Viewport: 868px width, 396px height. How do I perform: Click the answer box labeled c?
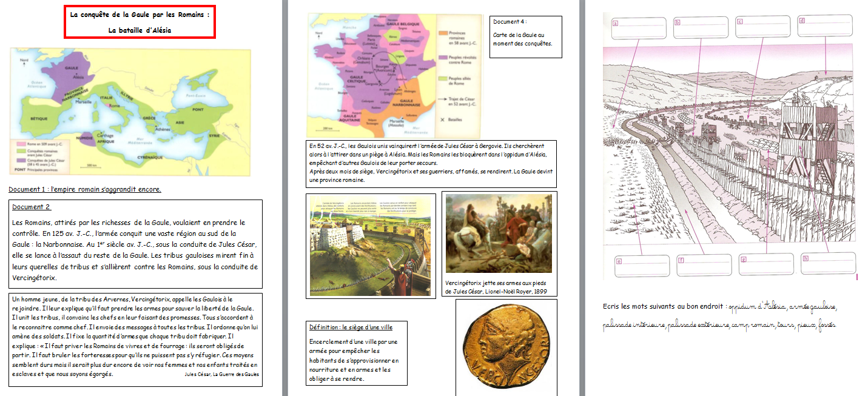point(762,27)
